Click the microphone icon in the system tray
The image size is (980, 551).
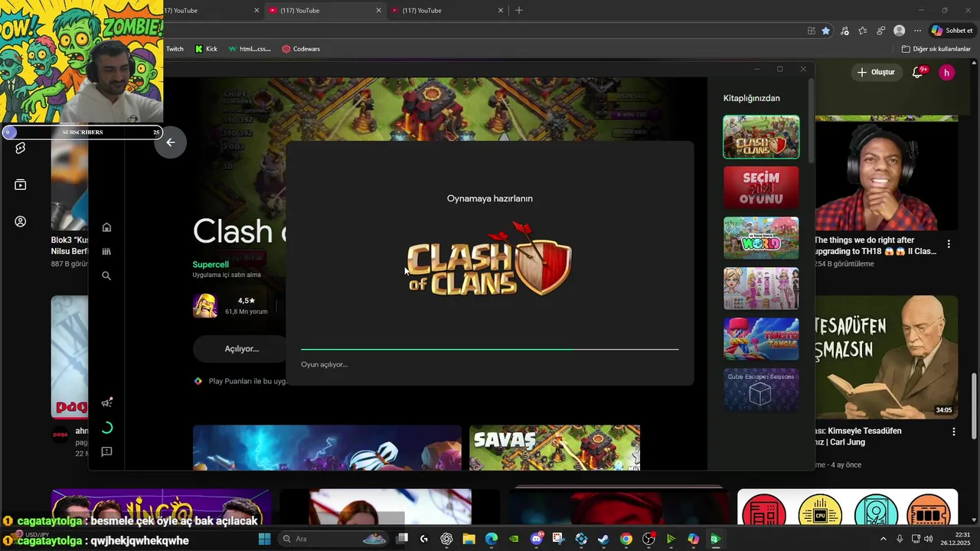pyautogui.click(x=900, y=539)
